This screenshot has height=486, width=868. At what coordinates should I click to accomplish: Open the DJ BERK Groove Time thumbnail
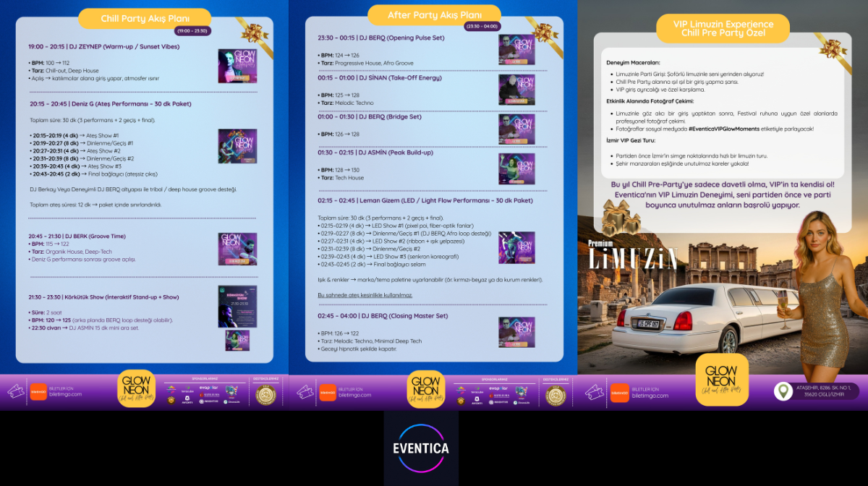(237, 249)
